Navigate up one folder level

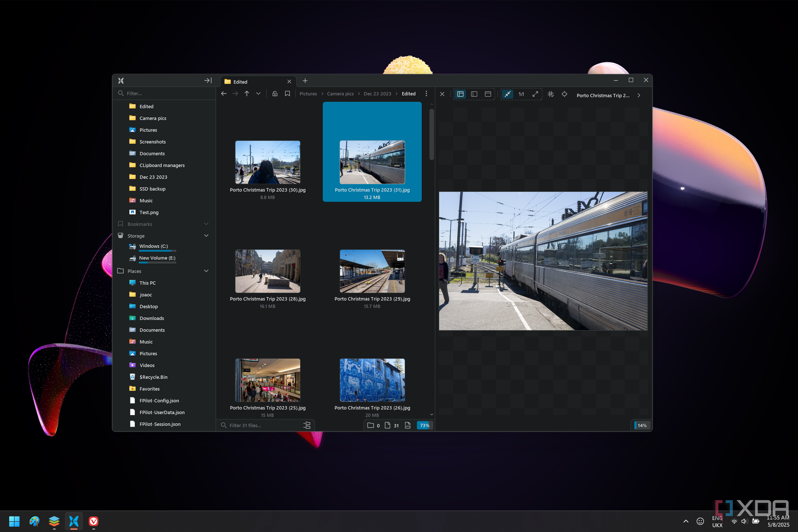(x=247, y=94)
